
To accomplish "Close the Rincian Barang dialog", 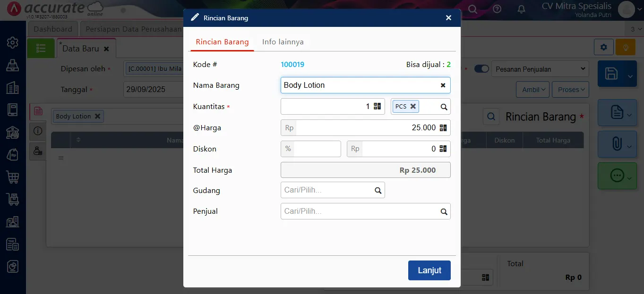I will click(448, 18).
